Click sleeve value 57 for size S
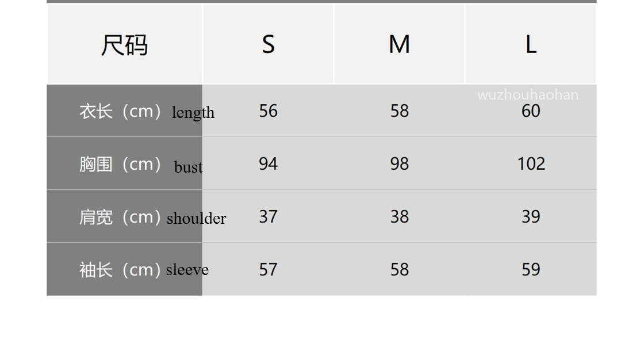 [268, 269]
